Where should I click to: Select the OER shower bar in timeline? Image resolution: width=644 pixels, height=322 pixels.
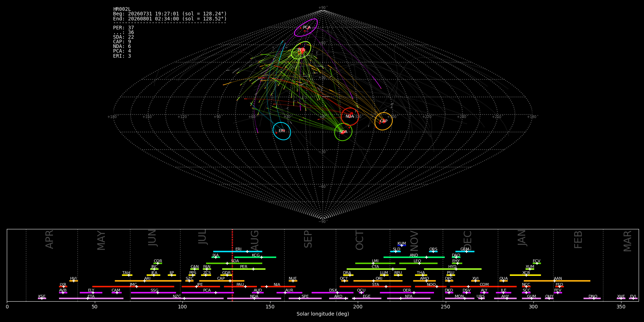[x=407, y=292]
